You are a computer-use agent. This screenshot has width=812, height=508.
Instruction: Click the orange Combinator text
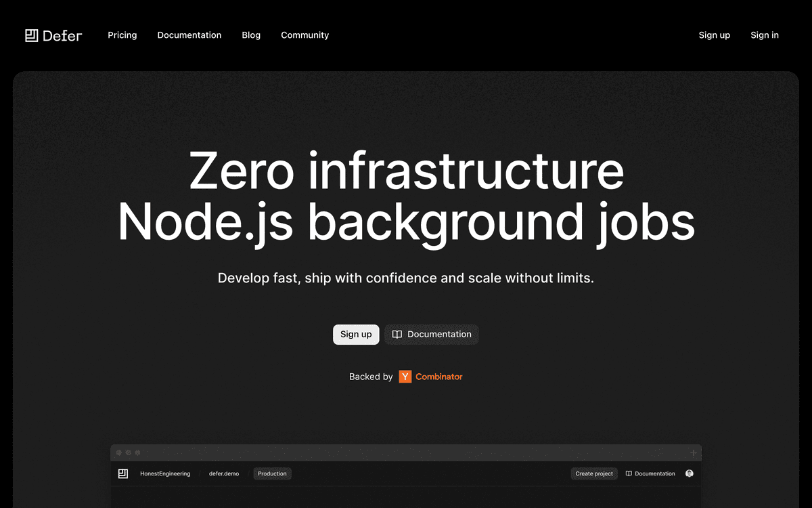439,377
